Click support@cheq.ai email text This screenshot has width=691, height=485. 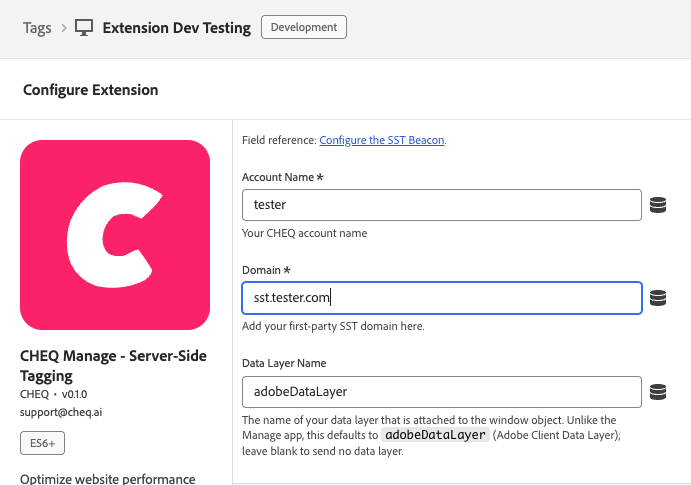click(61, 412)
